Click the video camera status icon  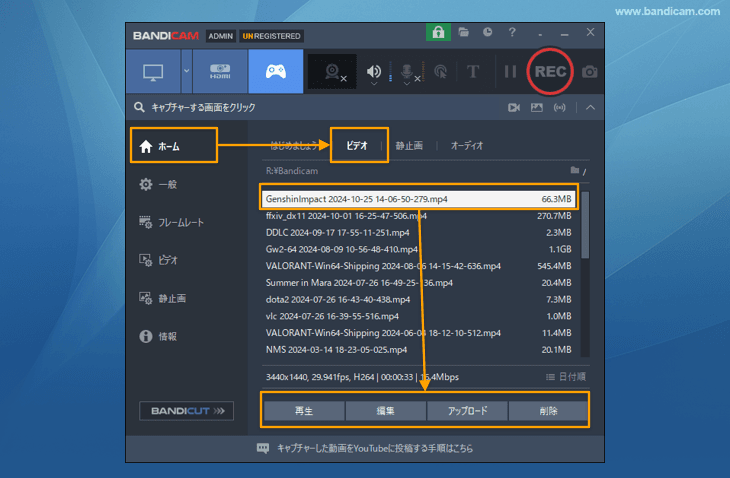point(514,108)
